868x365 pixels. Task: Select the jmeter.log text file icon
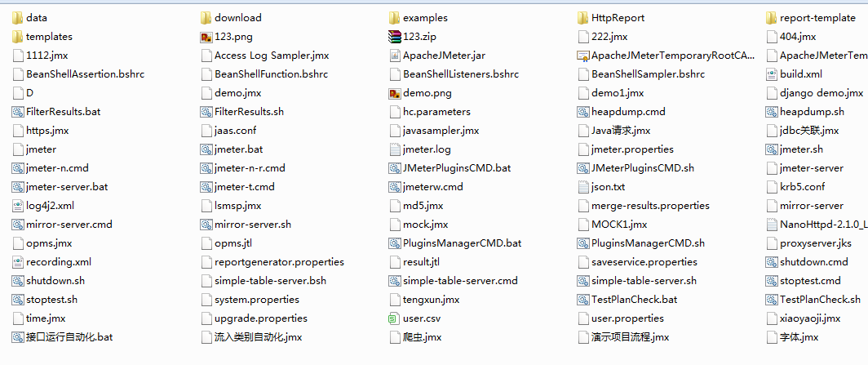click(394, 149)
